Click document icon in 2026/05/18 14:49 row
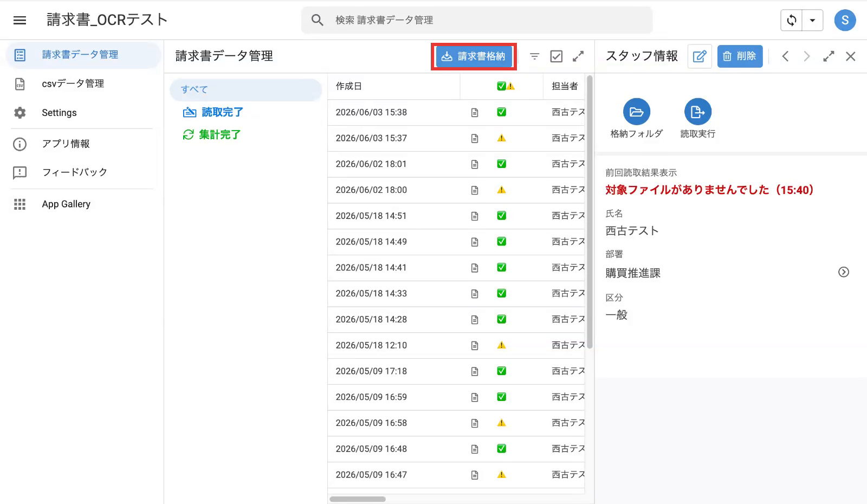The width and height of the screenshot is (867, 504). [x=475, y=242]
